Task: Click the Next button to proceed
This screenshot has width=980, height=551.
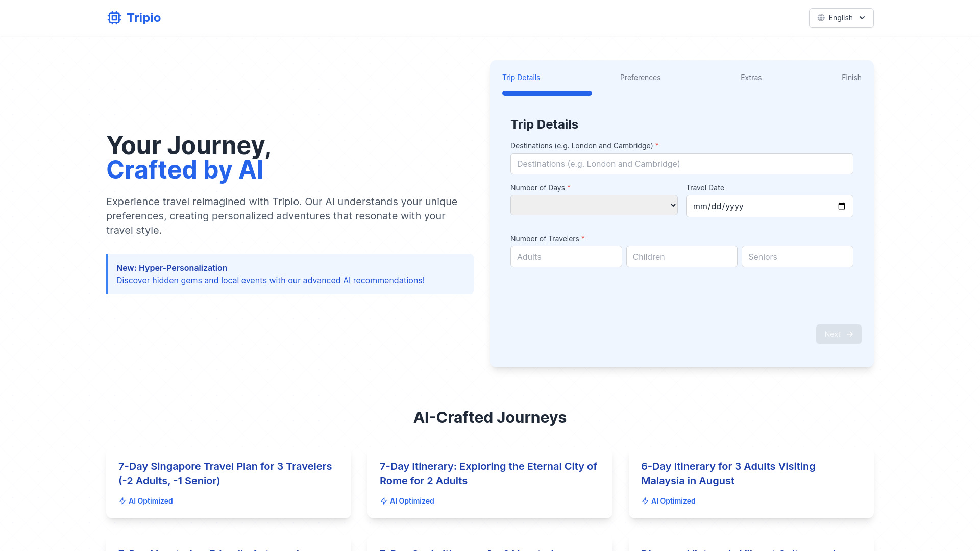Action: (x=839, y=334)
